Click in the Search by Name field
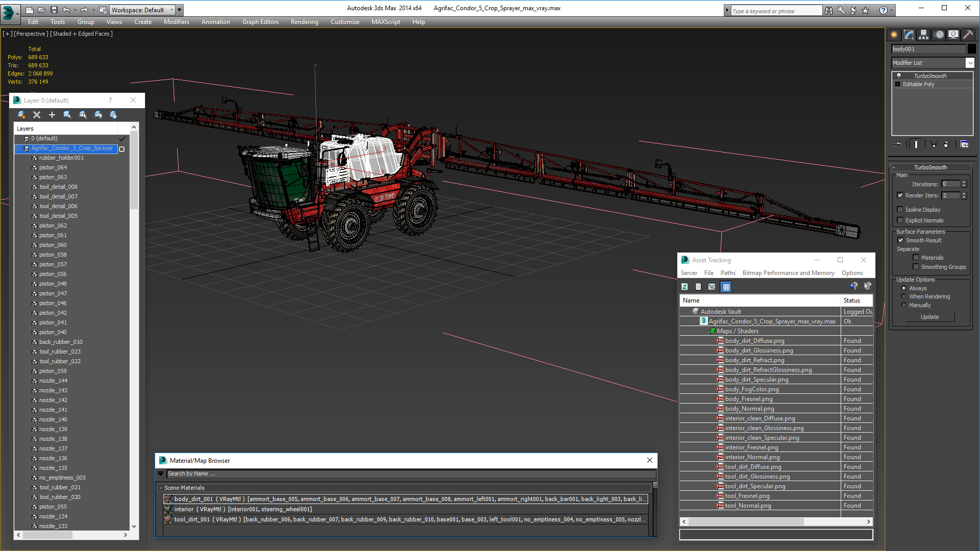 [411, 473]
